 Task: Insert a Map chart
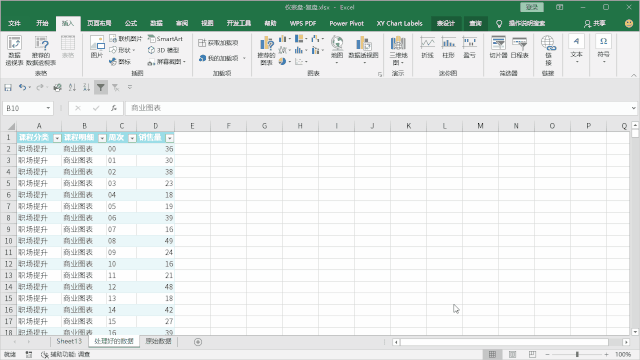[337, 49]
